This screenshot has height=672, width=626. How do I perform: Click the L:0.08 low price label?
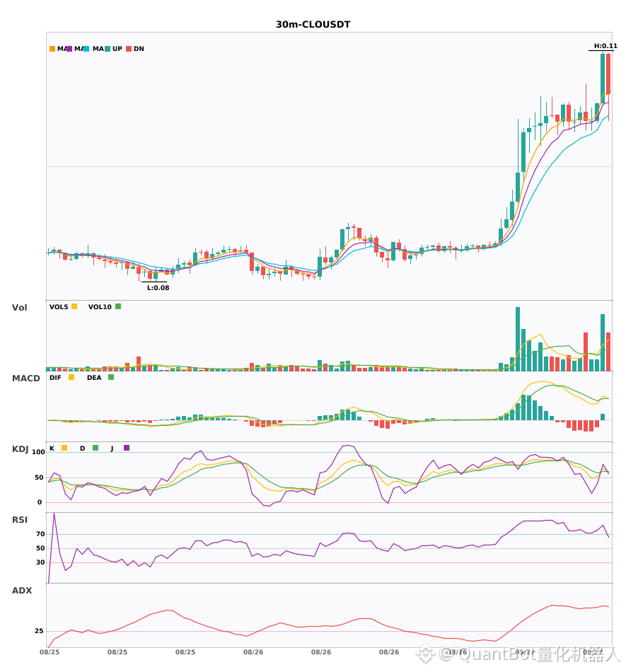point(158,288)
